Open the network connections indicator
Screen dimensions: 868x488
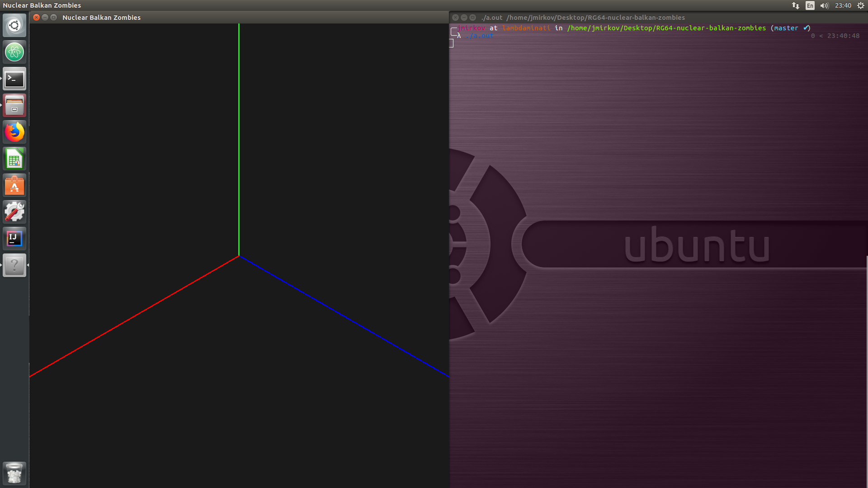(796, 5)
